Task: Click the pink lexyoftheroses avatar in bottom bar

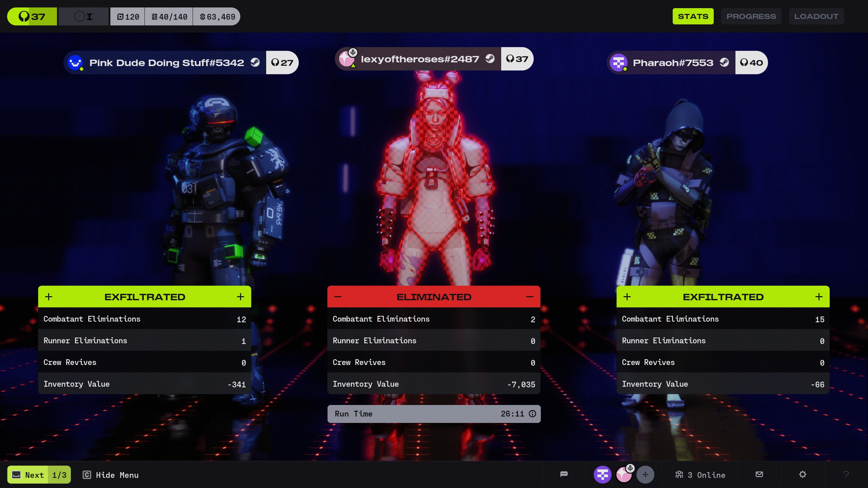Action: click(x=624, y=474)
